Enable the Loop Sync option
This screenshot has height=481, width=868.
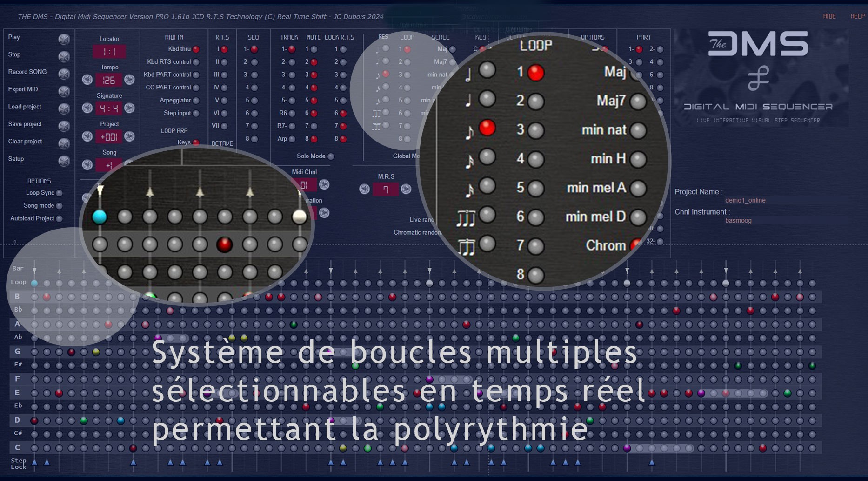(59, 193)
